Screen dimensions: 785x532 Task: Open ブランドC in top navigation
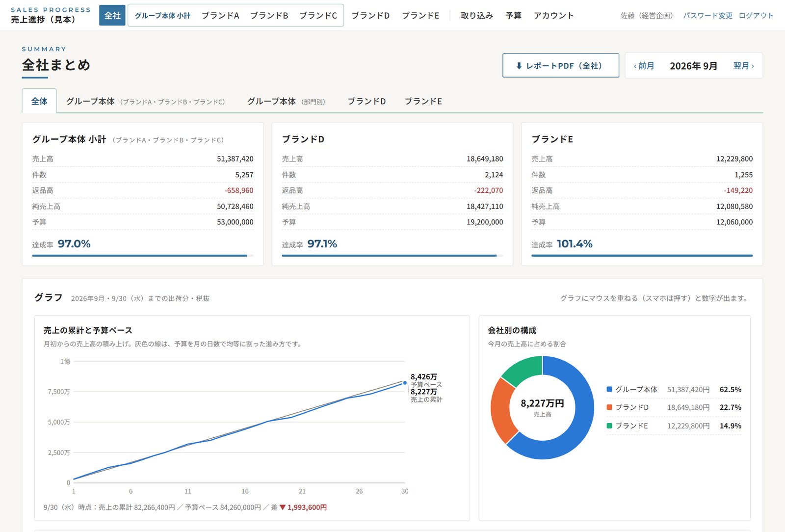318,15
